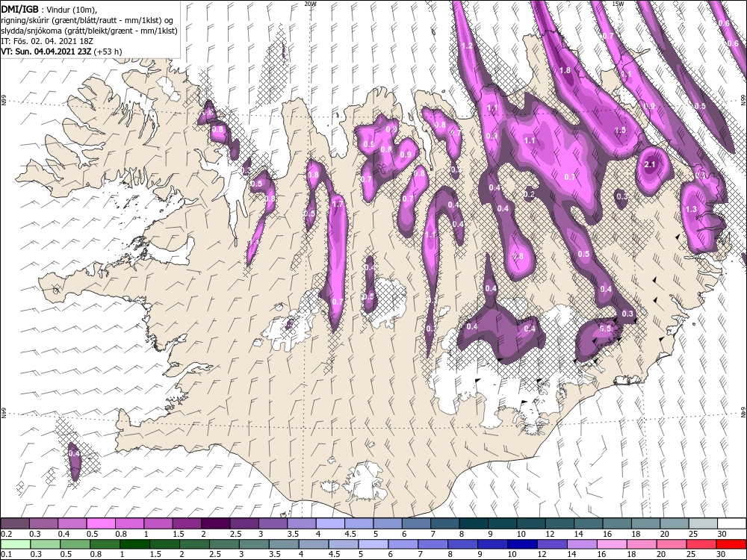
Task: Click the '0.1' label in the rain legend
Action: pyautogui.click(x=6, y=555)
